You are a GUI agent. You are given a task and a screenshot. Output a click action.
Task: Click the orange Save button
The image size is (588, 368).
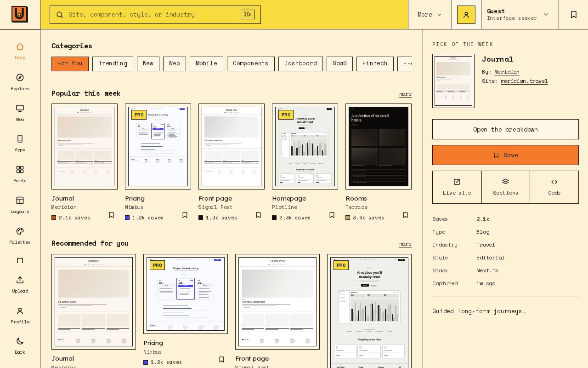point(505,155)
